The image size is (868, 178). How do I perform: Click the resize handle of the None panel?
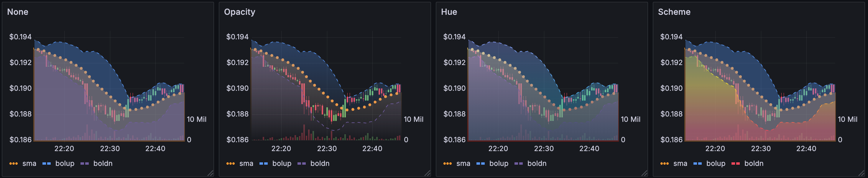[x=211, y=173]
